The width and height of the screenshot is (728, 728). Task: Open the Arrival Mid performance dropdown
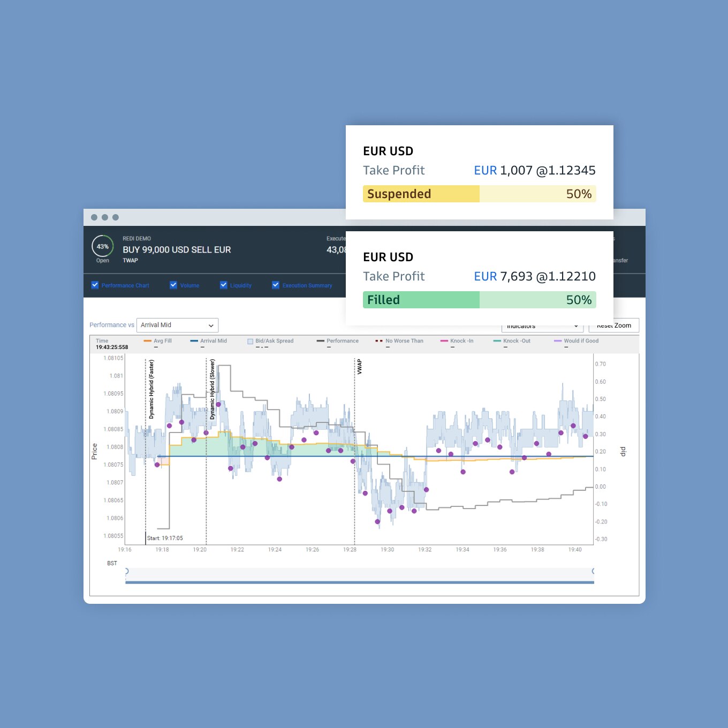click(177, 325)
